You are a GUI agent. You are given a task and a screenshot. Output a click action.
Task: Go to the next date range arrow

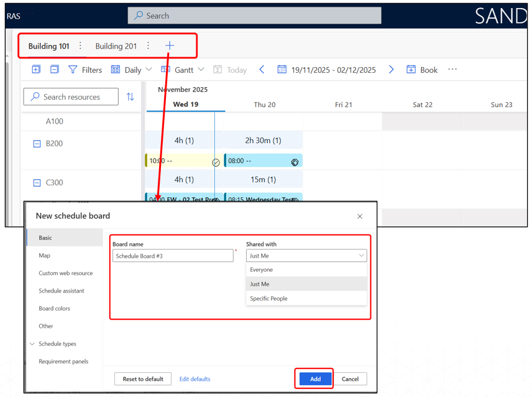tap(391, 70)
